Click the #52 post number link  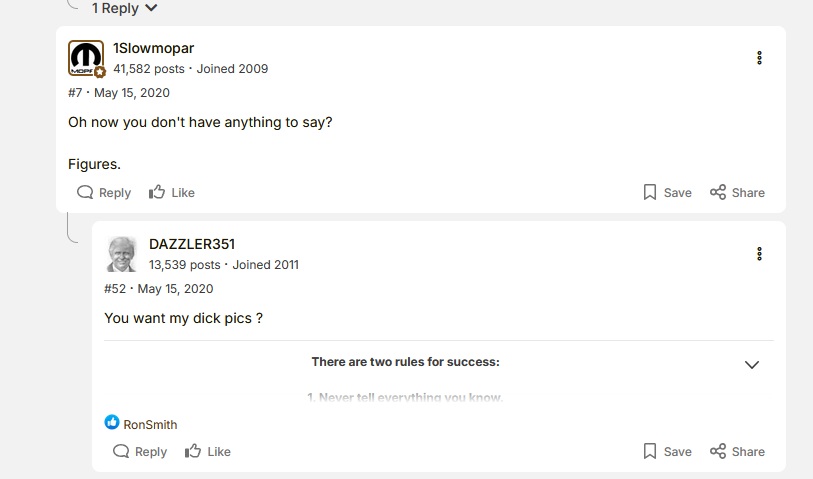click(114, 289)
